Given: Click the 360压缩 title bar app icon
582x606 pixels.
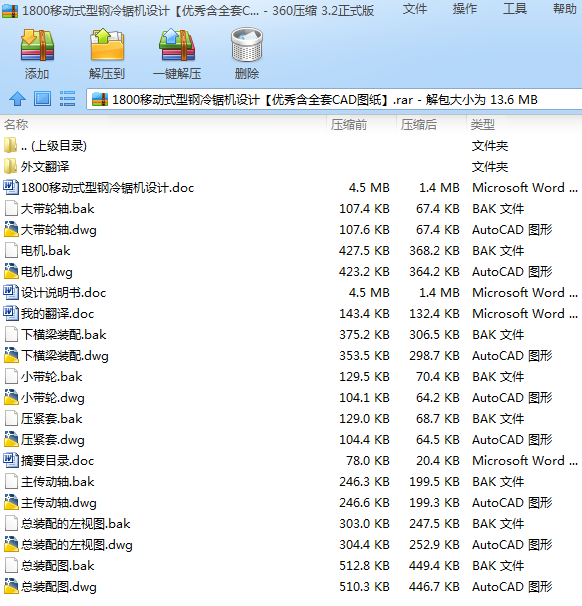Looking at the screenshot, I should click(10, 10).
